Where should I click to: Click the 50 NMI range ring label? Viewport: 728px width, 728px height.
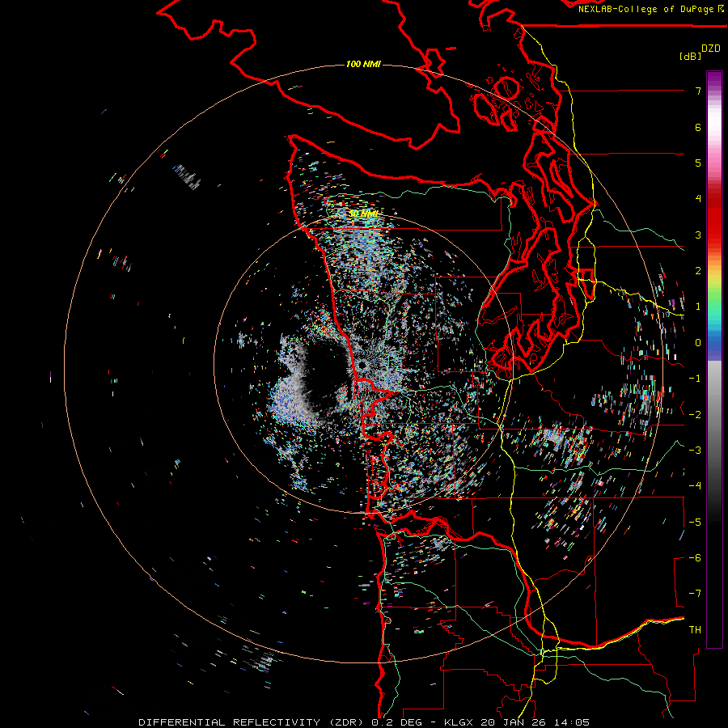point(363,214)
